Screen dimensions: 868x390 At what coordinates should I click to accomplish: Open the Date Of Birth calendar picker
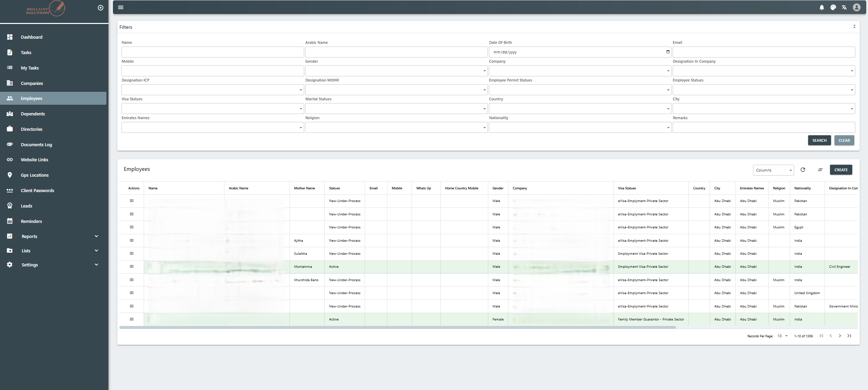coord(668,52)
